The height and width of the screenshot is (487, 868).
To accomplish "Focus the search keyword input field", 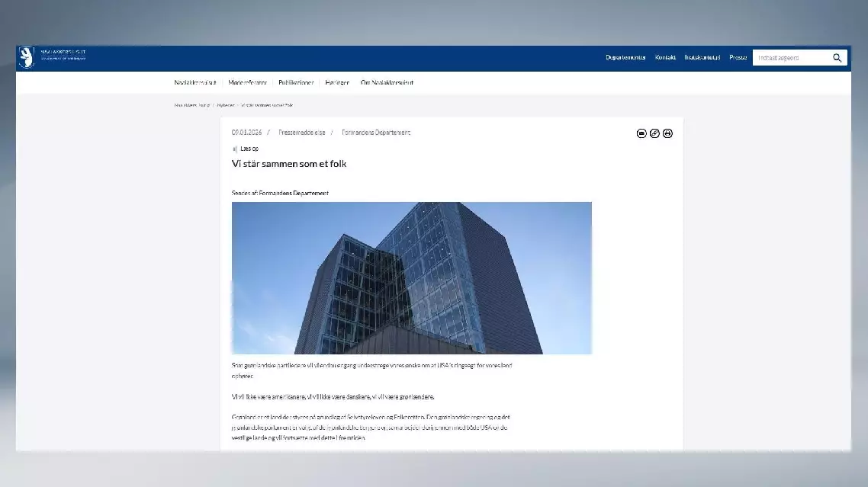I will click(789, 58).
